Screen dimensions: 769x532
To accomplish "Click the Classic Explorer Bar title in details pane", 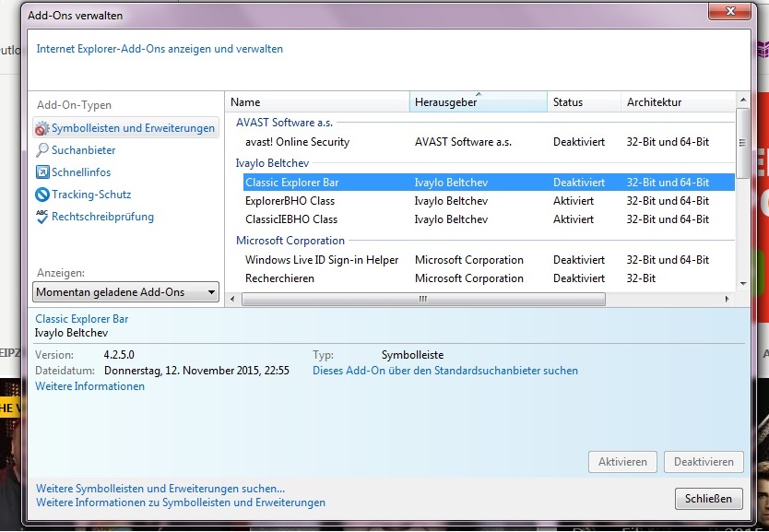I will point(81,319).
